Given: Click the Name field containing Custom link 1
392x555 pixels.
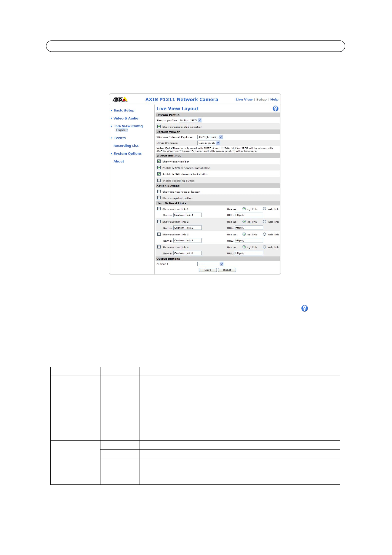Looking at the screenshot, I should click(x=188, y=215).
